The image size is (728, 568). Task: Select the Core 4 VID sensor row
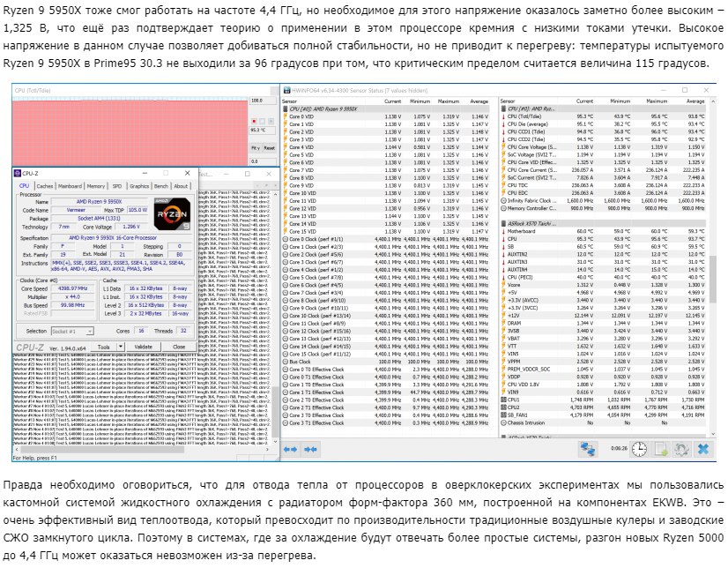pyautogui.click(x=386, y=147)
